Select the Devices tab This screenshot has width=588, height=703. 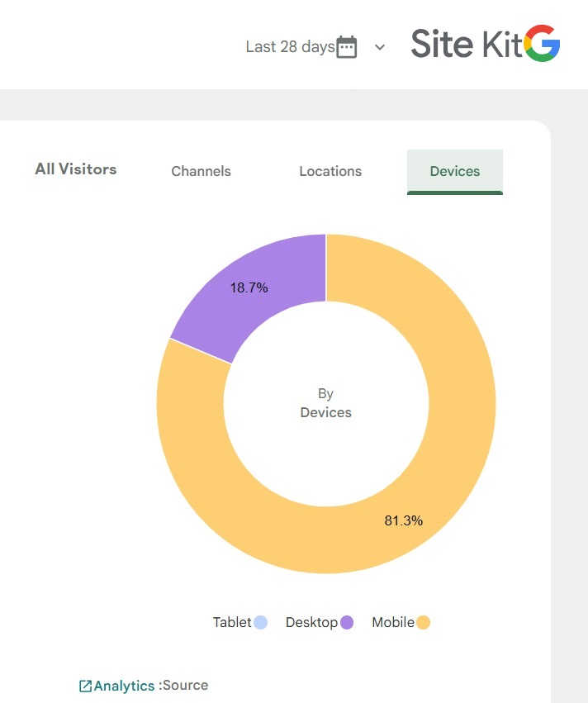click(x=455, y=172)
